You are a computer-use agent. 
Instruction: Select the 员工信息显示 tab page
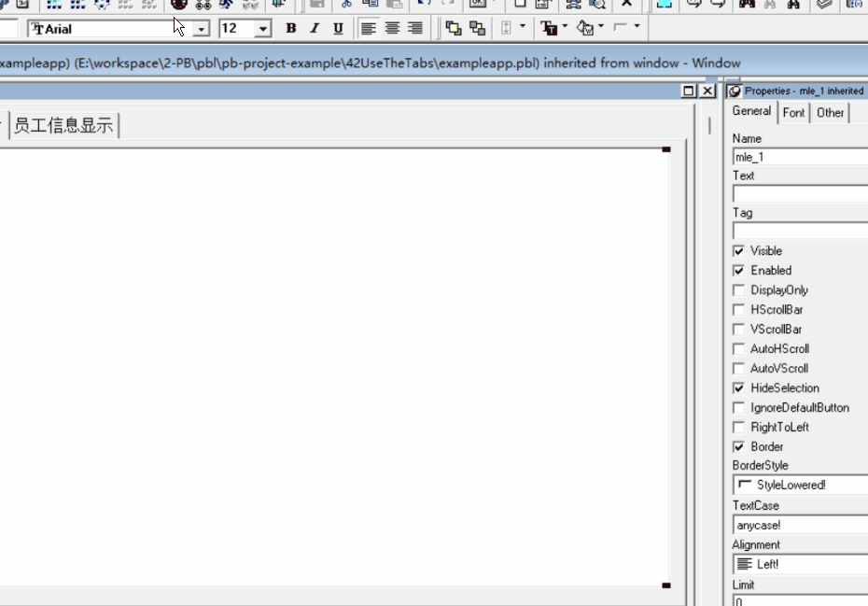(63, 126)
